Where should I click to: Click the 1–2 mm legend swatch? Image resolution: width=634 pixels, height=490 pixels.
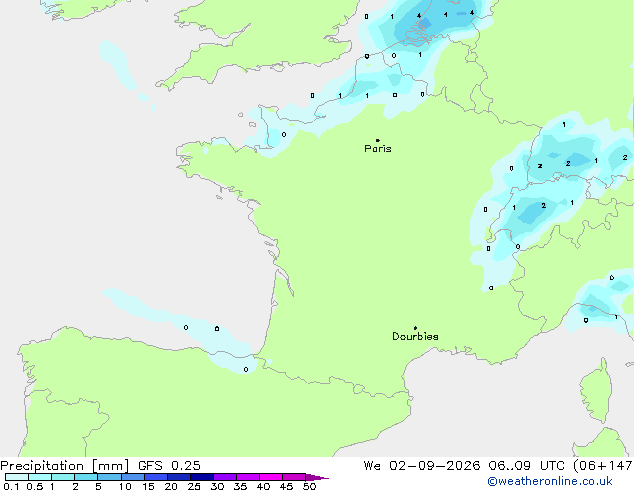coord(63,477)
